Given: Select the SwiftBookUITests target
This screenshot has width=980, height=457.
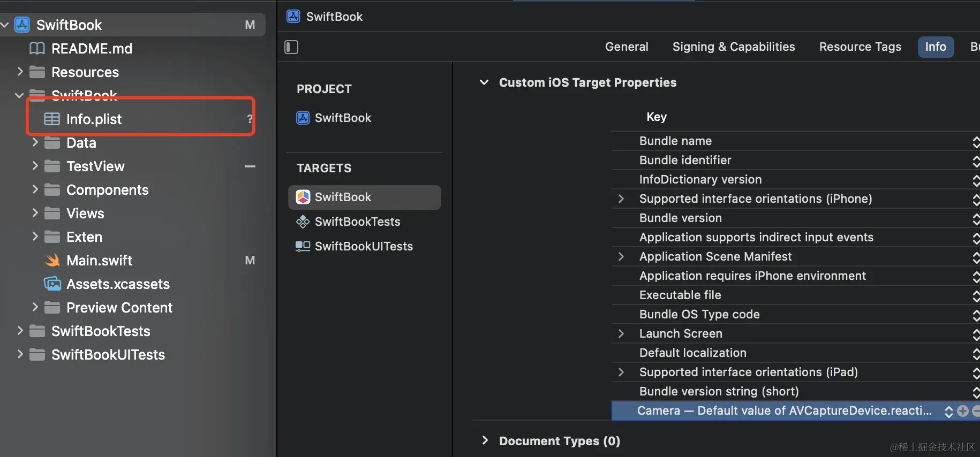Looking at the screenshot, I should click(364, 246).
